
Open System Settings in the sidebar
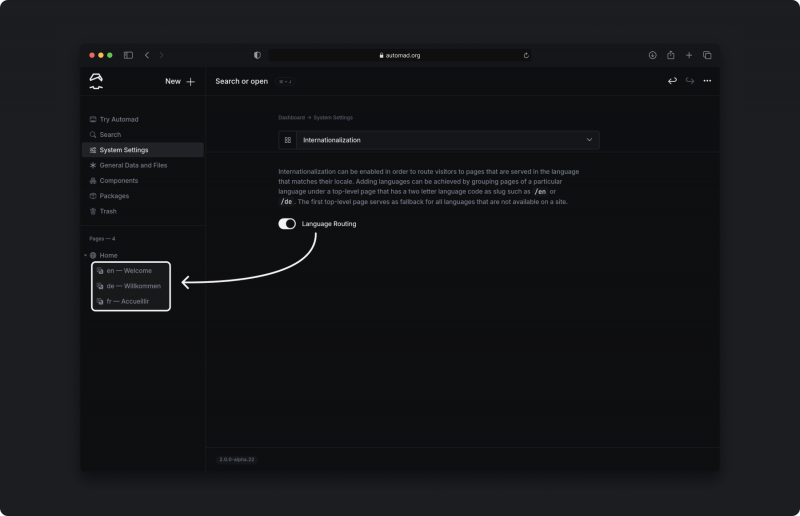point(123,150)
